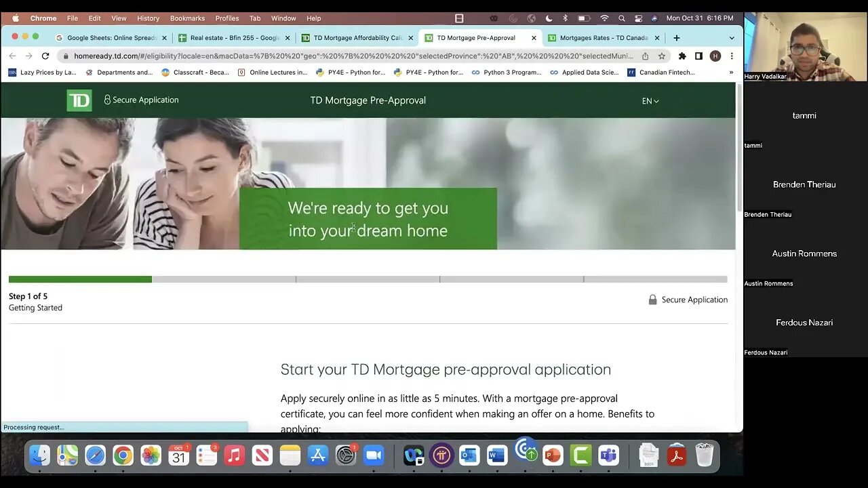Image resolution: width=868 pixels, height=488 pixels.
Task: Click the Wi-Fi icon in the menu bar
Action: click(604, 18)
